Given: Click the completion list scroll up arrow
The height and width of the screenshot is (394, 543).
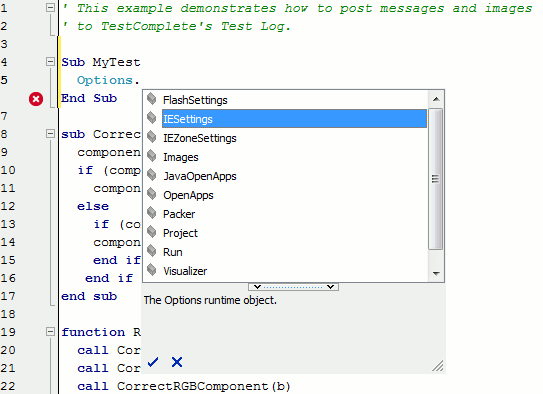Looking at the screenshot, I should [x=436, y=99].
